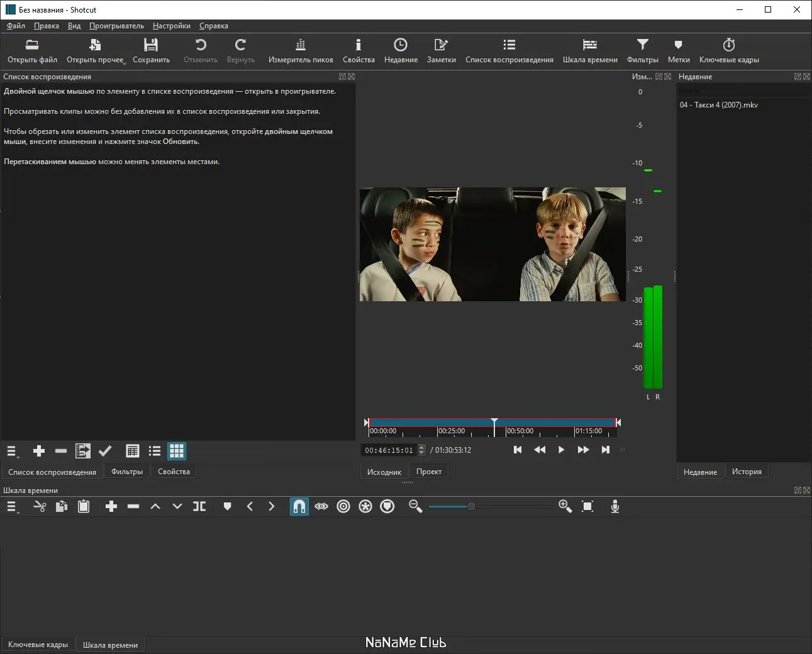812x654 pixels.
Task: Click the timeline zoom slider
Action: (471, 506)
